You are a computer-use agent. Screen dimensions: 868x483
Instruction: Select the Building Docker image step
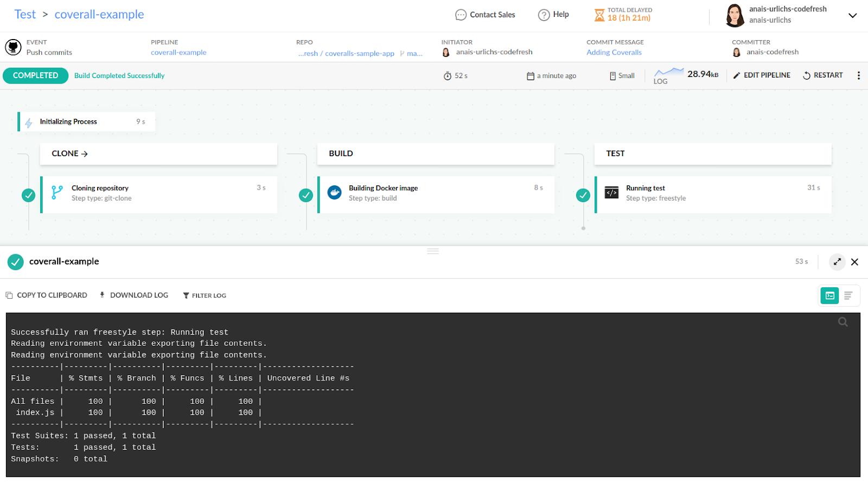436,194
